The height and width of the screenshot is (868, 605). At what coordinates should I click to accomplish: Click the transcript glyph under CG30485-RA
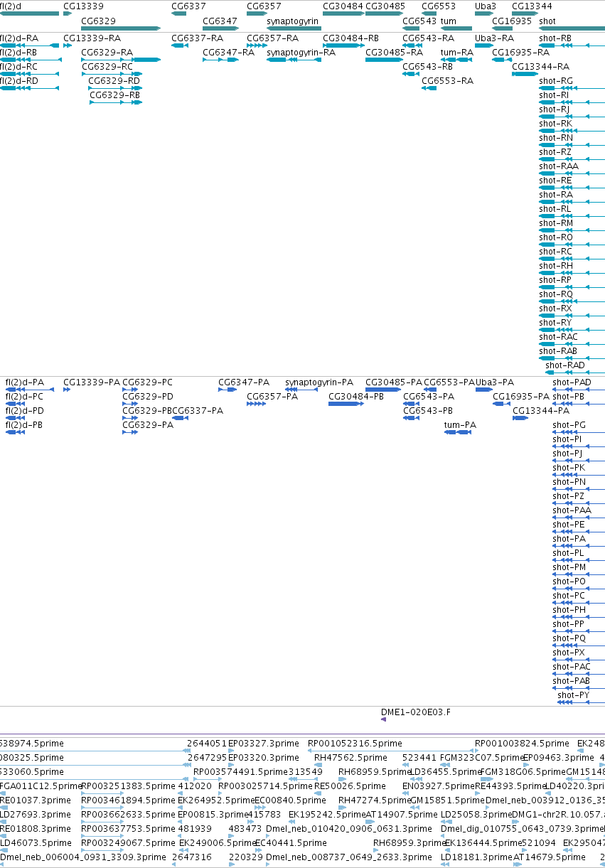pos(384,60)
